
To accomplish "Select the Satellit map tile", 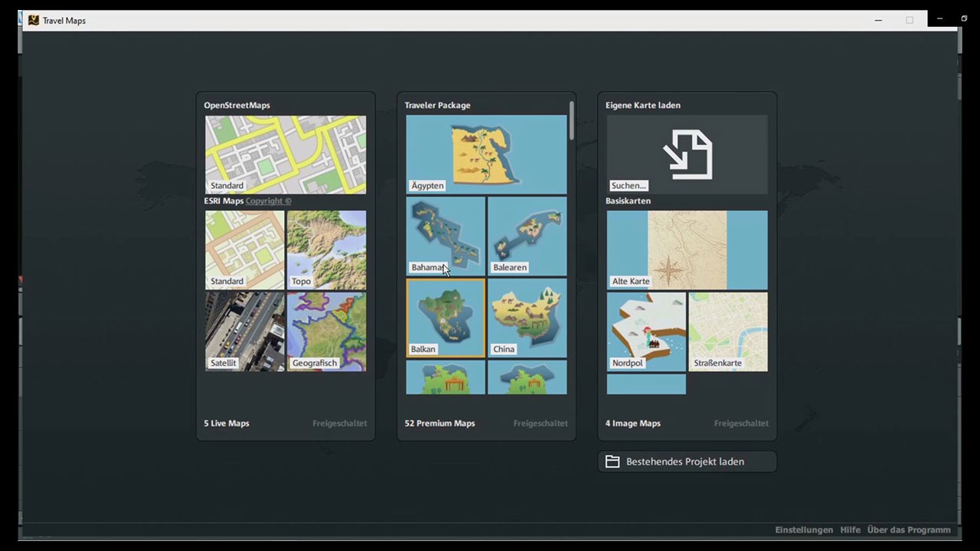I will pyautogui.click(x=244, y=331).
